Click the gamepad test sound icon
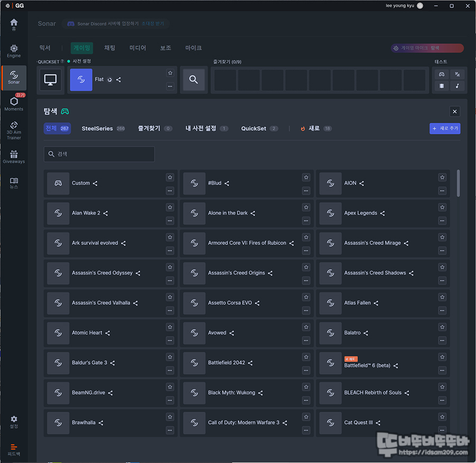This screenshot has width=476, height=463. pyautogui.click(x=442, y=74)
